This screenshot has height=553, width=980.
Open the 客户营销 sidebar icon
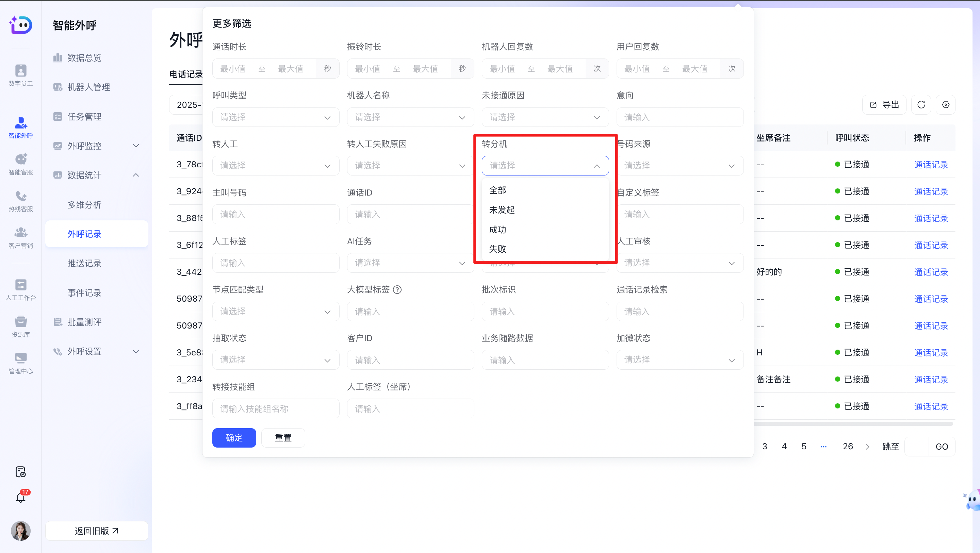[x=20, y=237]
